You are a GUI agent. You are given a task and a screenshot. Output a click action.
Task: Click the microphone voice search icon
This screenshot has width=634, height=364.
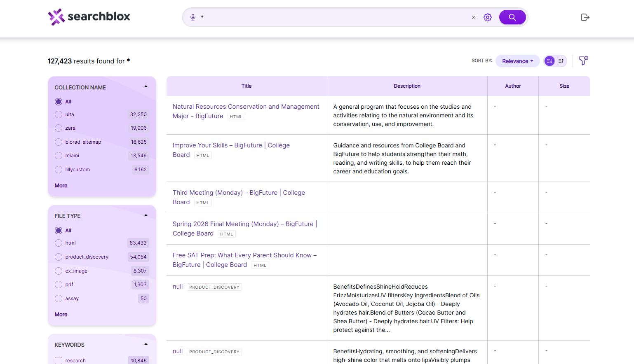click(193, 17)
